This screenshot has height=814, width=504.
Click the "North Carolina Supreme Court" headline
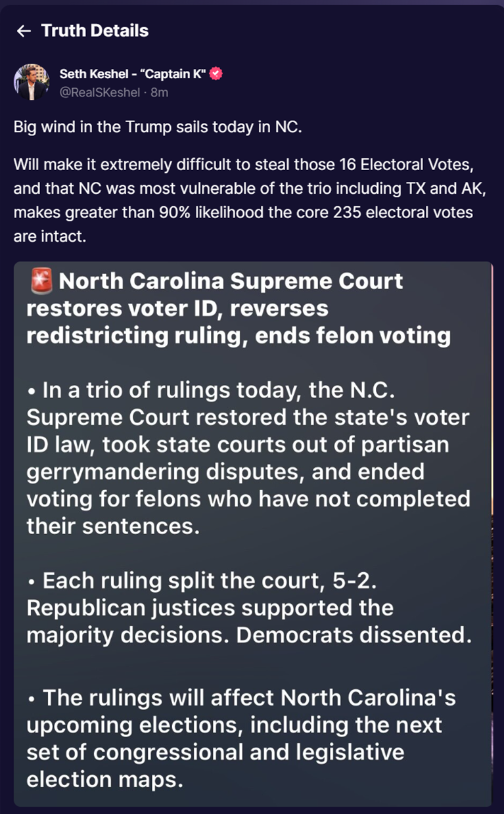pyautogui.click(x=231, y=282)
